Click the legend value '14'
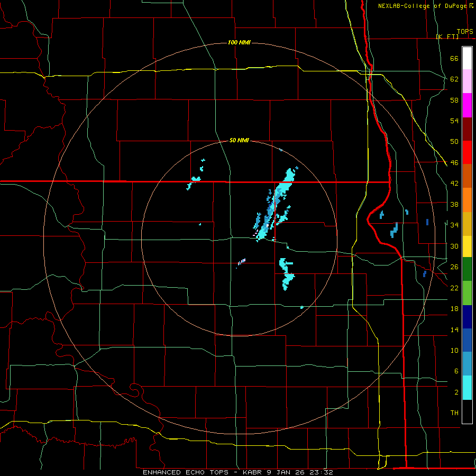Screen dimensions: 476x476 (454, 329)
